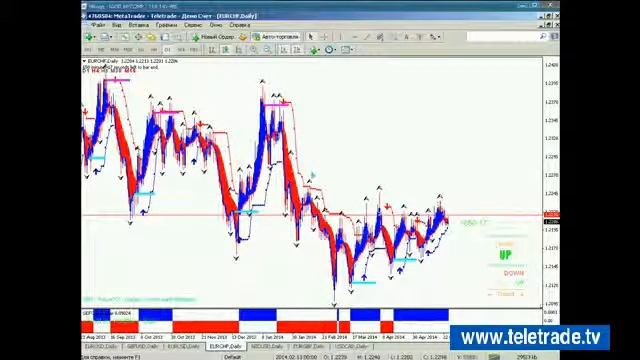Switch chart to Line Chart type
The height and width of the screenshot is (360, 640).
(239, 49)
